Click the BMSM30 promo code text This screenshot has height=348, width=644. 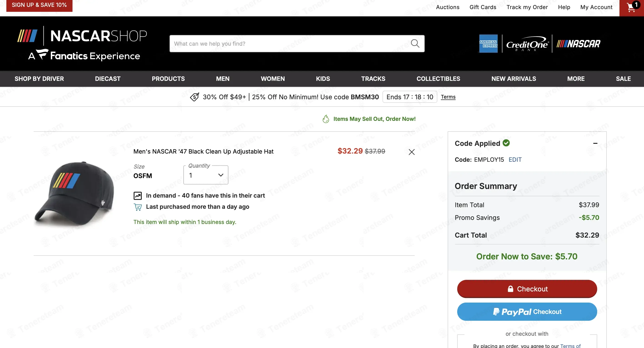364,97
